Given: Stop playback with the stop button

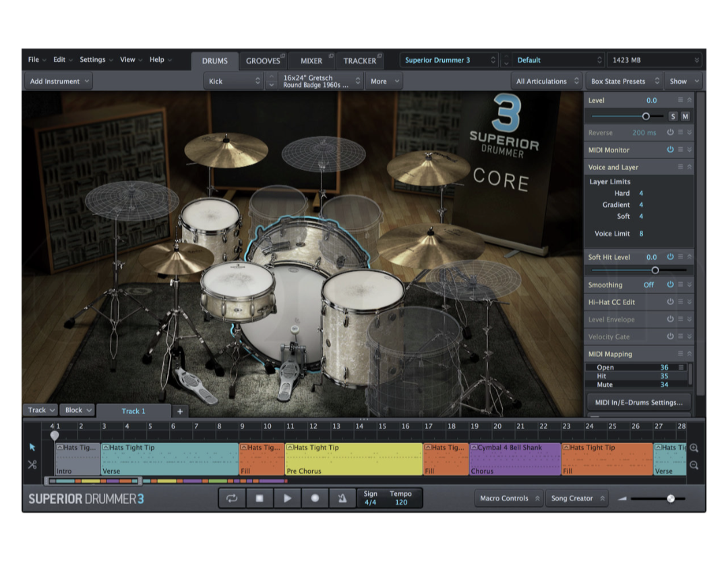Looking at the screenshot, I should [260, 498].
